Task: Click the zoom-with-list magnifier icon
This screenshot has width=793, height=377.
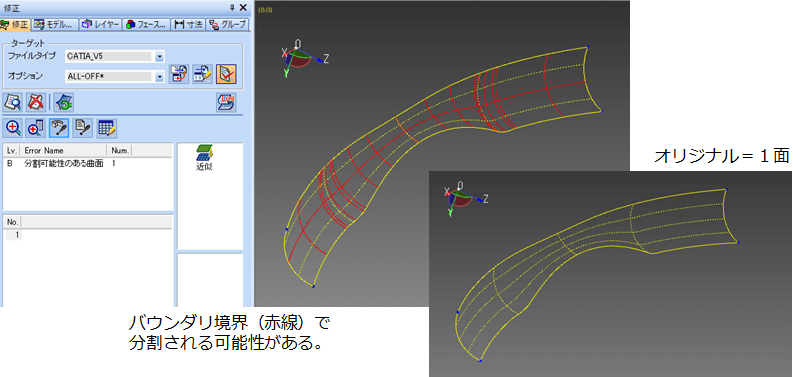Action: [x=36, y=129]
